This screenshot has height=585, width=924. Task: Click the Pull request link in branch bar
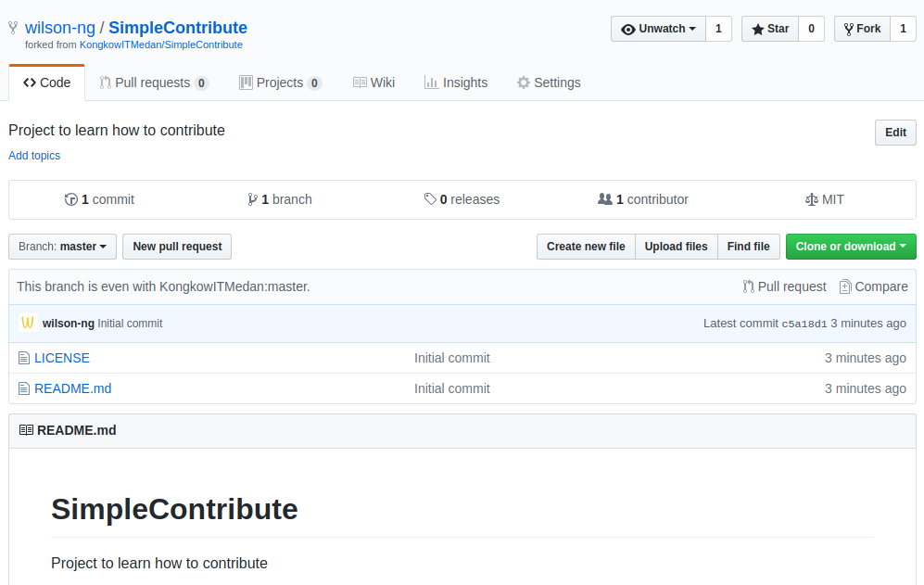click(x=784, y=286)
